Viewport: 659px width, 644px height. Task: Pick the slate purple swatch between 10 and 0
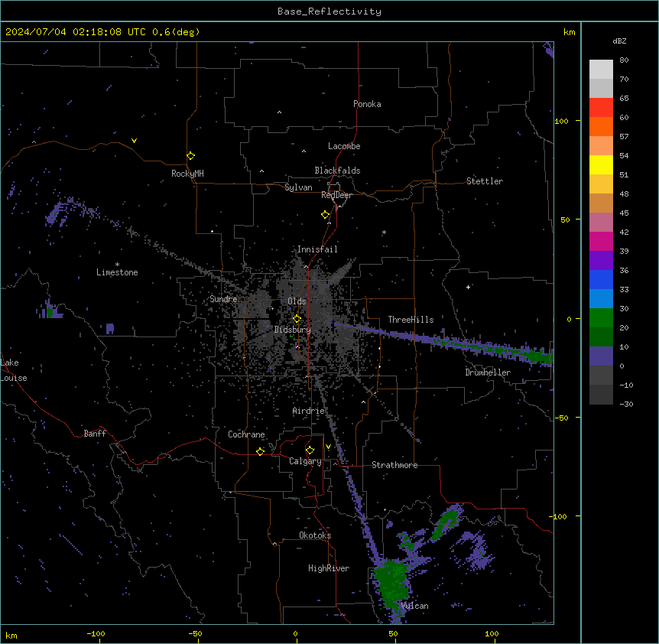[601, 356]
